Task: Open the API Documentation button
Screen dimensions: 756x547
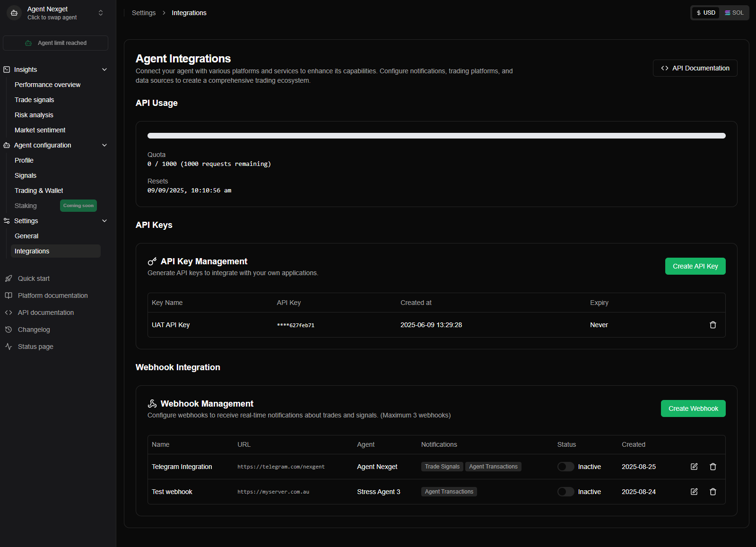Action: [x=695, y=68]
